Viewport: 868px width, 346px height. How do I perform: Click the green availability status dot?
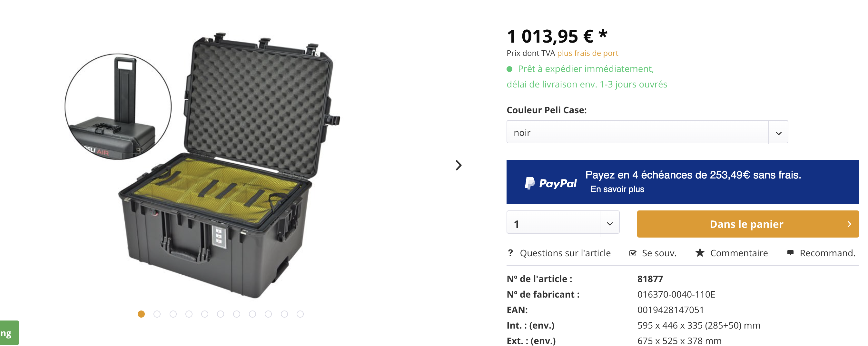click(x=509, y=69)
